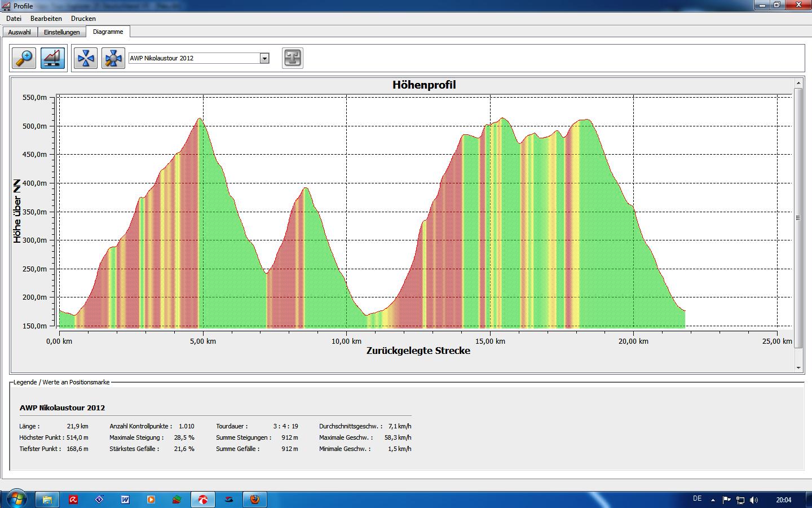The image size is (812, 508).
Task: Open the Einstellungen tab
Action: point(61,32)
